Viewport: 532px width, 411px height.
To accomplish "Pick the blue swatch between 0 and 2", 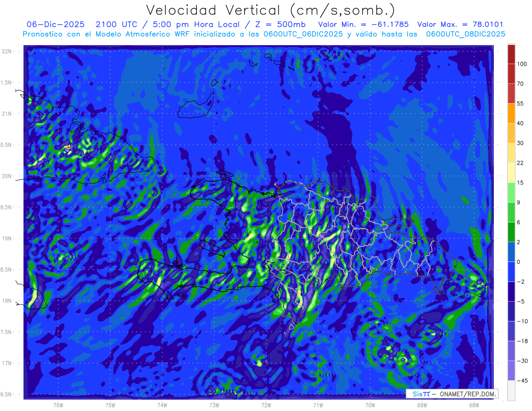I will [x=511, y=252].
